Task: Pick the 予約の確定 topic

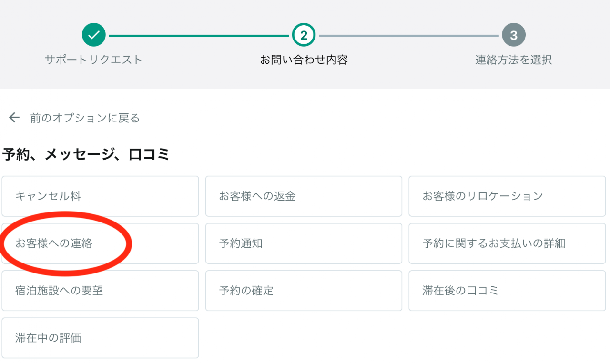Action: click(x=304, y=291)
